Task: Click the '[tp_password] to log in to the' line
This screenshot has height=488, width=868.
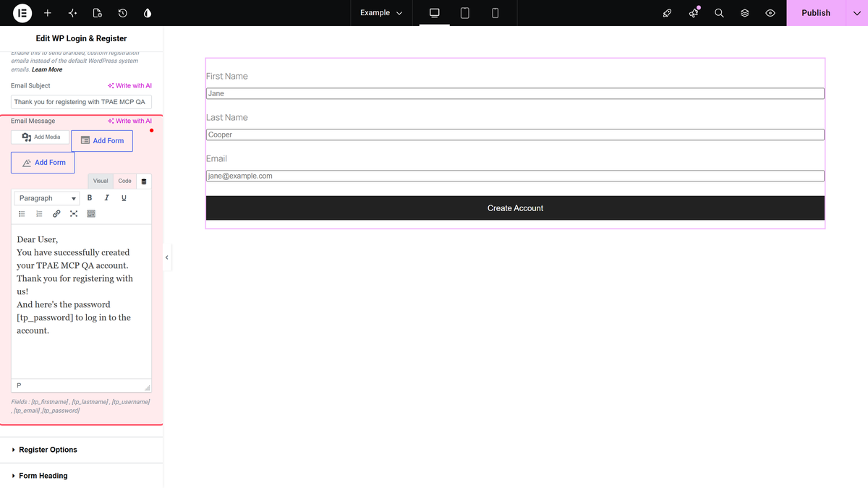Action: pos(74,317)
